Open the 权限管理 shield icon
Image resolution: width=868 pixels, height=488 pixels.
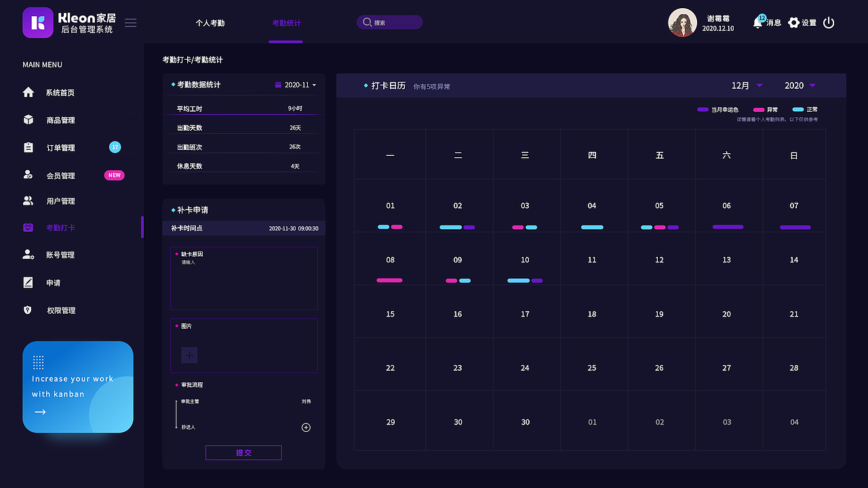[x=27, y=310]
